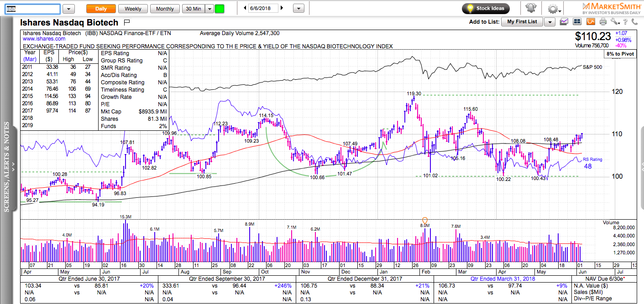The image size is (644, 304).
Task: Open the alerts bell icon
Action: pos(531,9)
